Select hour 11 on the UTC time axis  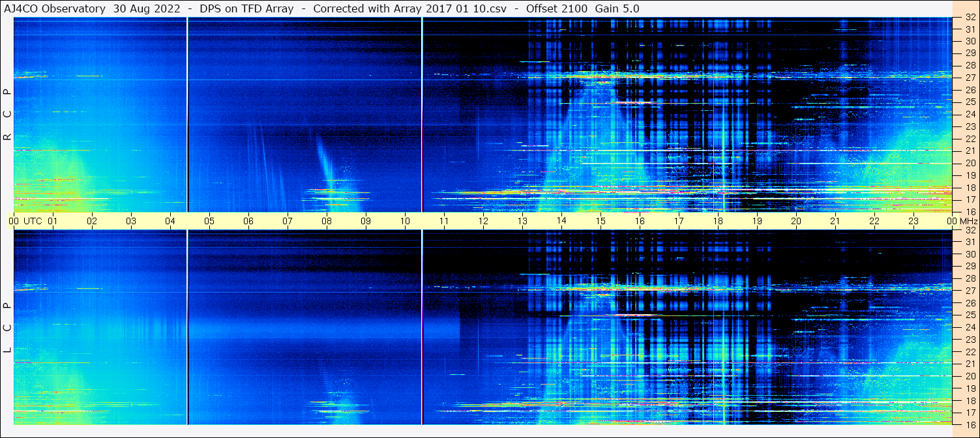444,221
